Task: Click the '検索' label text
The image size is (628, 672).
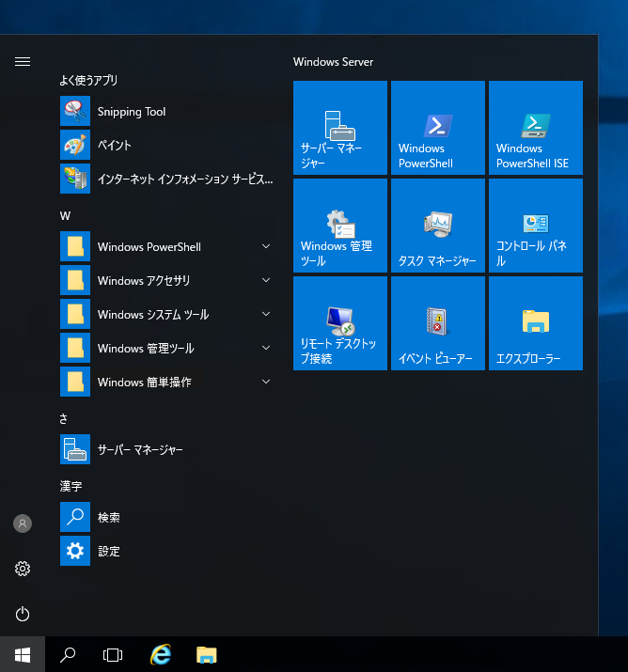Action: tap(109, 518)
